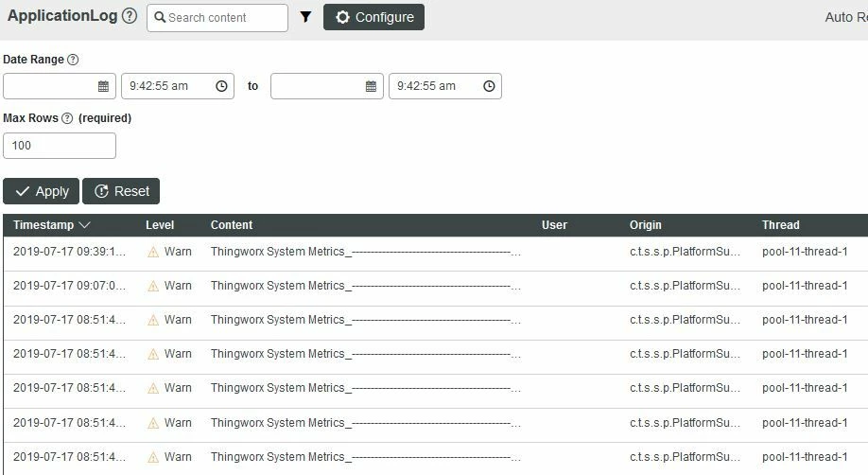
Task: Click pool-11-thread-1 in 09:39:1 row
Action: (x=805, y=252)
